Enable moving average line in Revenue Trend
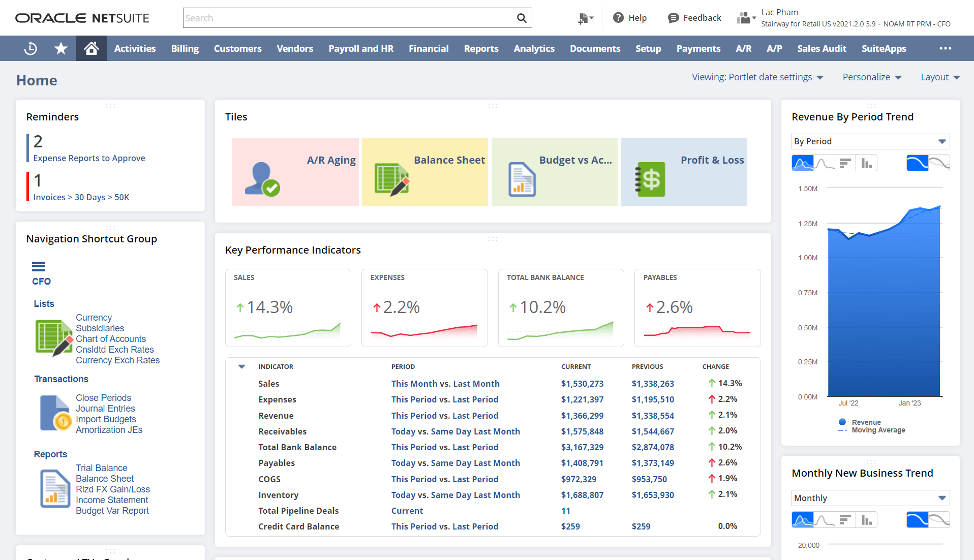Viewport: 974px width, 560px height. (918, 163)
